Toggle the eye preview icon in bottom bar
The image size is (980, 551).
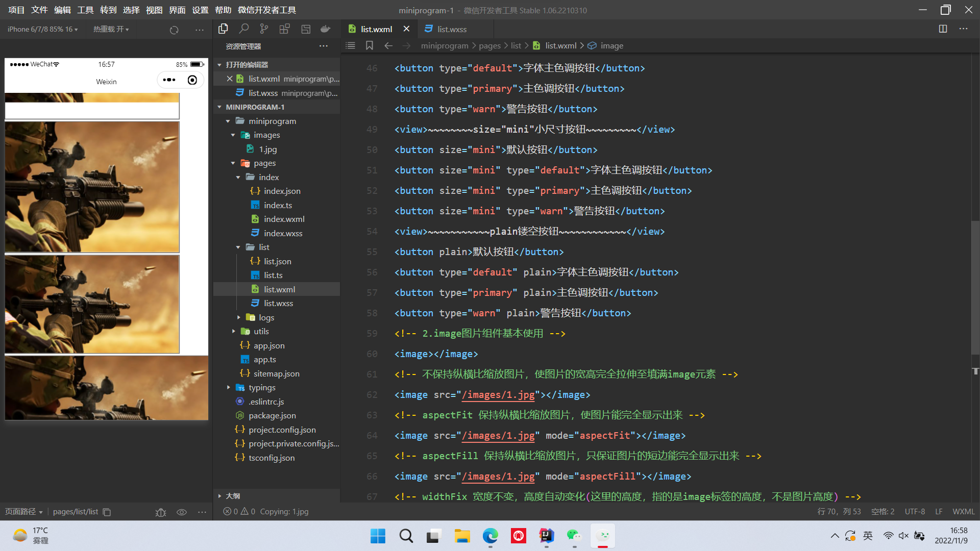click(182, 512)
